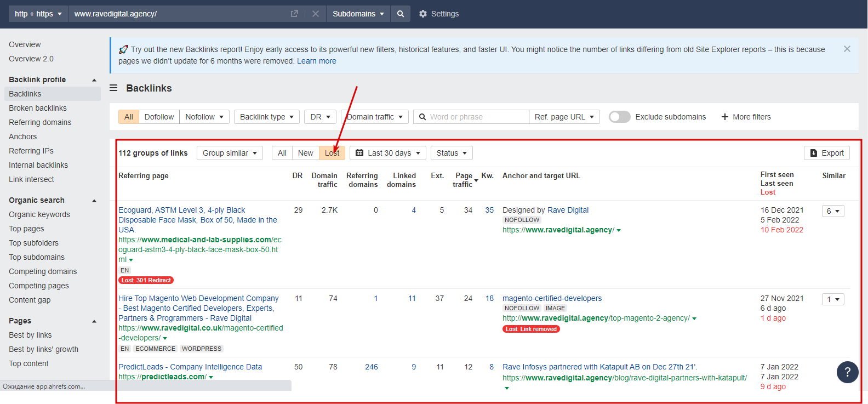The height and width of the screenshot is (404, 868).
Task: Open Content gap report
Action: tap(30, 300)
